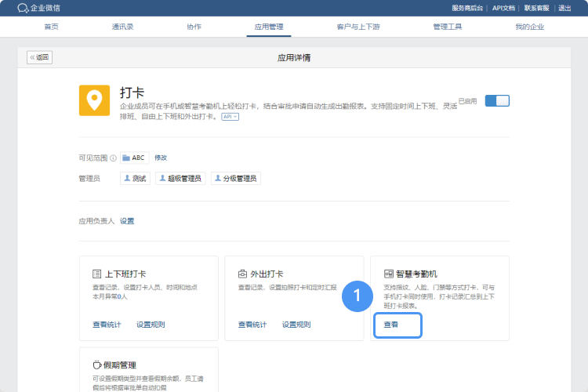The image size is (588, 392).
Task: Click the 超级管理员 person tag
Action: pyautogui.click(x=180, y=179)
